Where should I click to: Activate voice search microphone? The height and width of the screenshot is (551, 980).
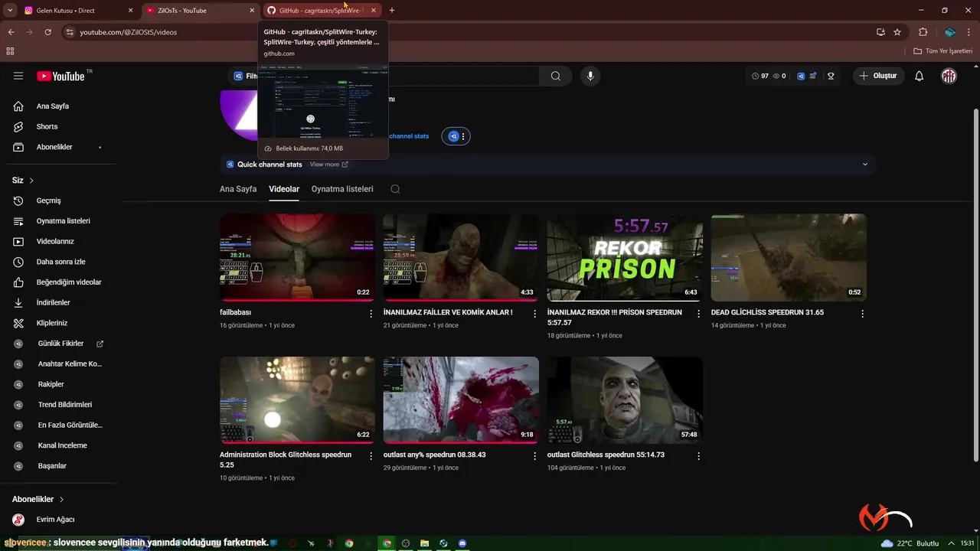coord(590,76)
